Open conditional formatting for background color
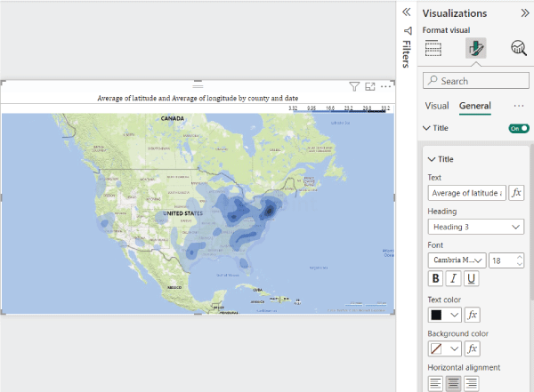This screenshot has width=534, height=392. click(x=473, y=348)
